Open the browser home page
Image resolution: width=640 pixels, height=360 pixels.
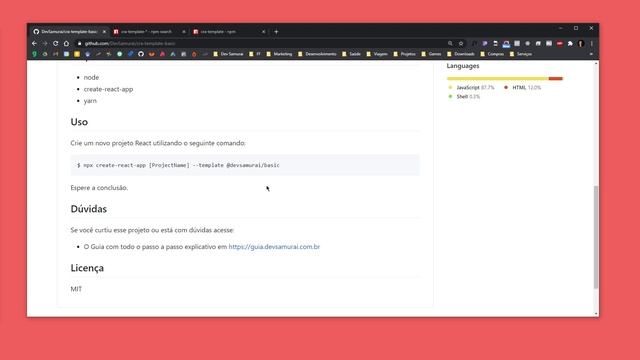(x=66, y=43)
